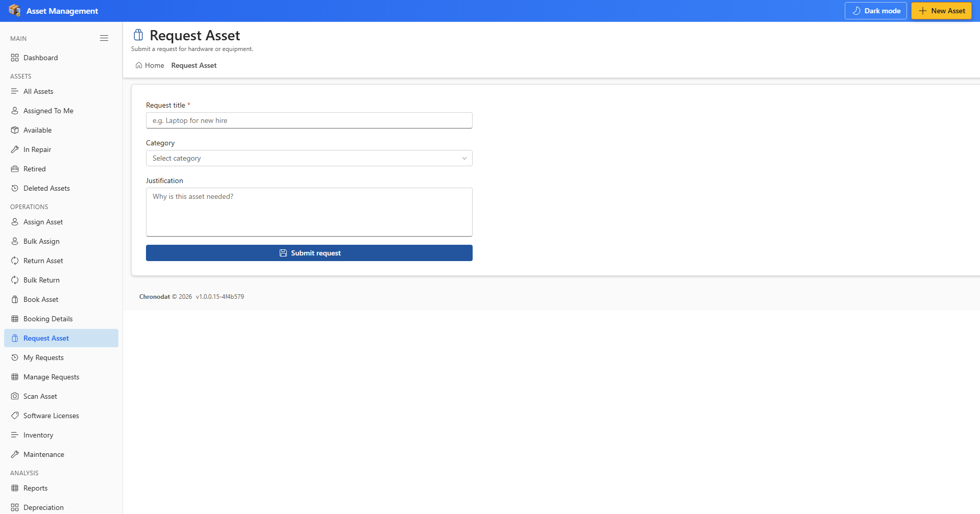This screenshot has height=514, width=980.
Task: Select My Requests menu item
Action: [x=61, y=357]
